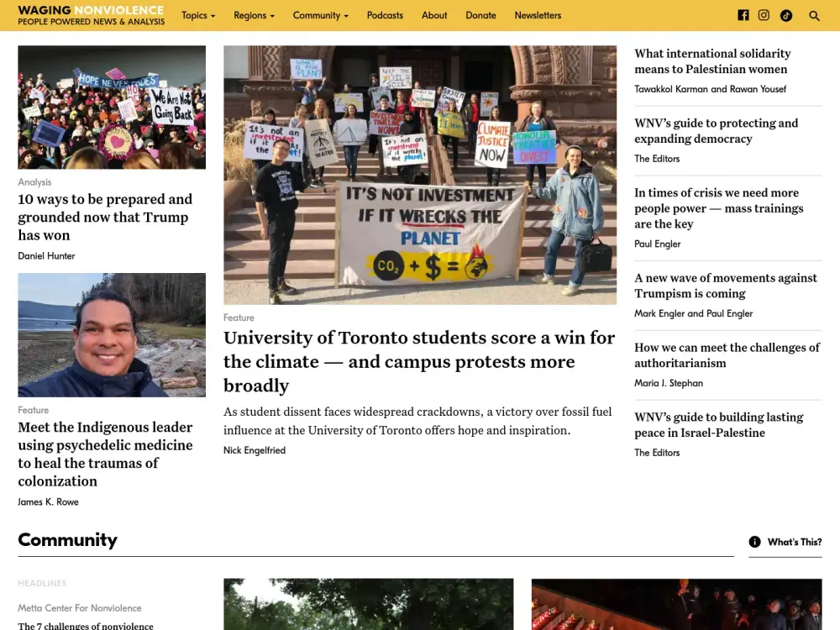Open the Facebook page icon
The width and height of the screenshot is (840, 630).
coord(743,15)
